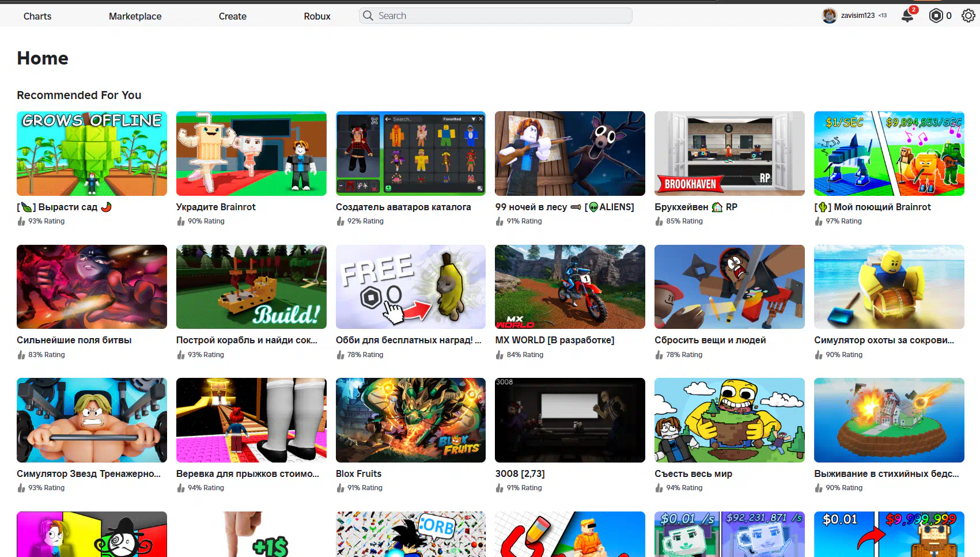Click thumbs-up icon under Сильнейшие поля битвы
This screenshot has width=980, height=557.
[x=21, y=355]
